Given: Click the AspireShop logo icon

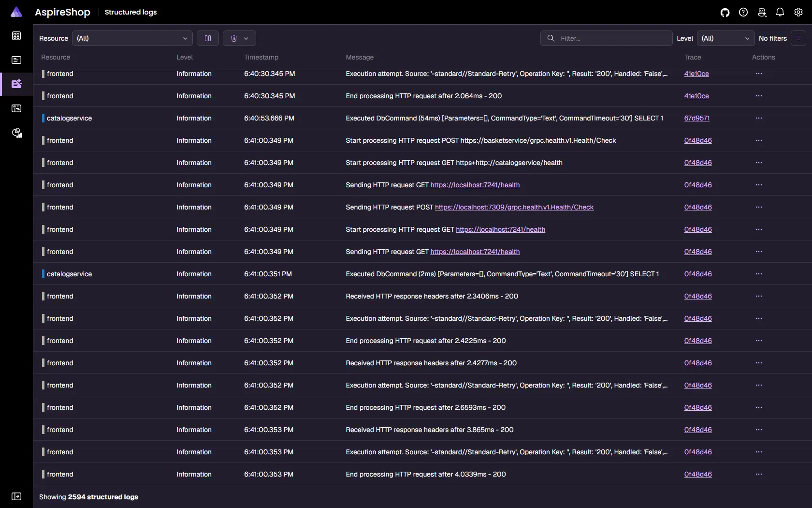Looking at the screenshot, I should 16,12.
